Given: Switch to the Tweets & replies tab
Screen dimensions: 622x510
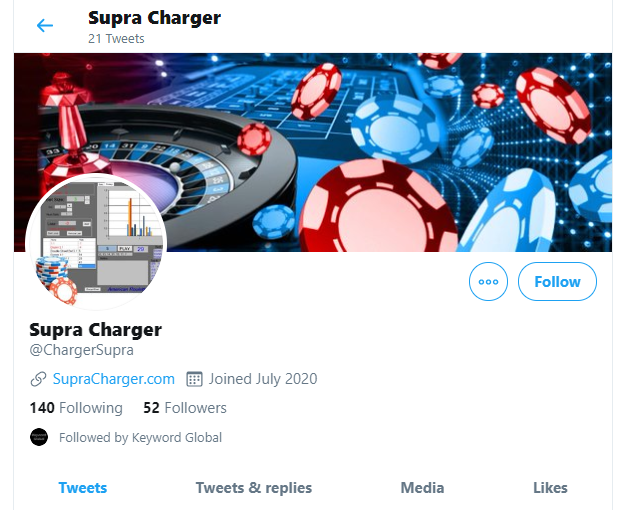Looking at the screenshot, I should 253,487.
